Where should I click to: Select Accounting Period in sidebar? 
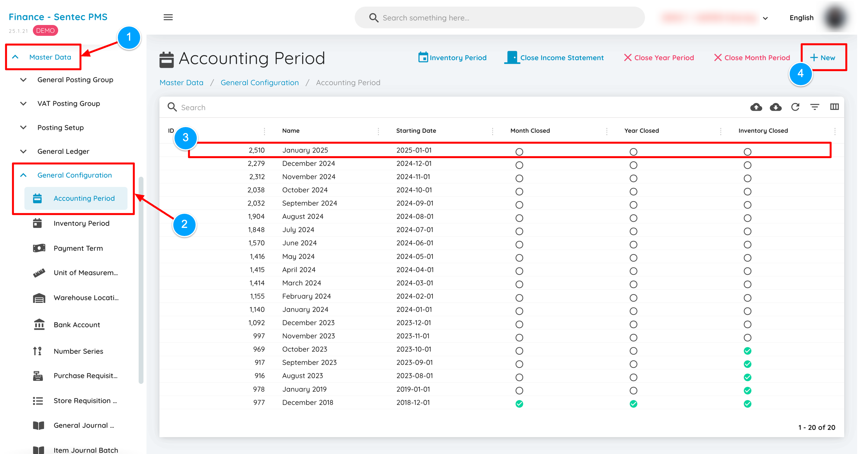pos(76,198)
